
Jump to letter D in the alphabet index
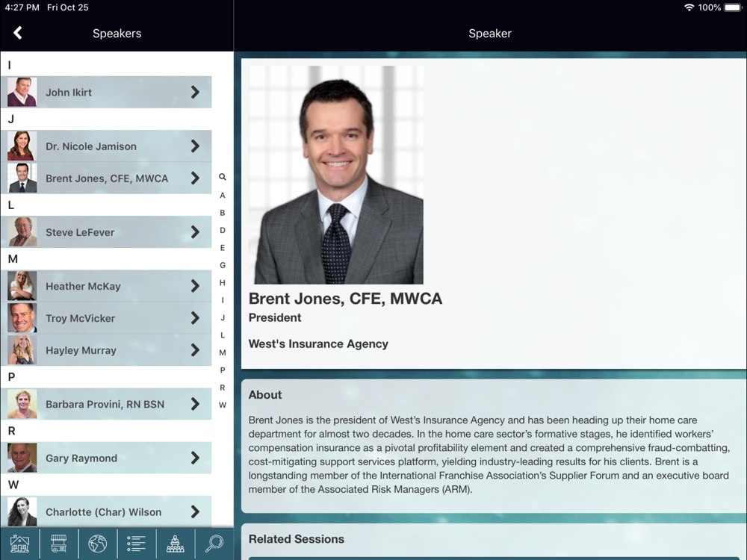(223, 231)
